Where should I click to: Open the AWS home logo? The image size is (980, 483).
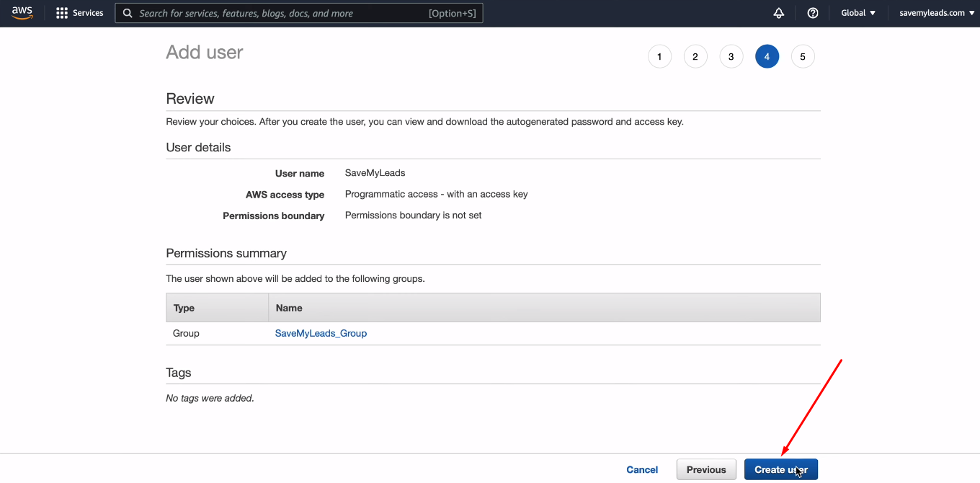point(22,13)
